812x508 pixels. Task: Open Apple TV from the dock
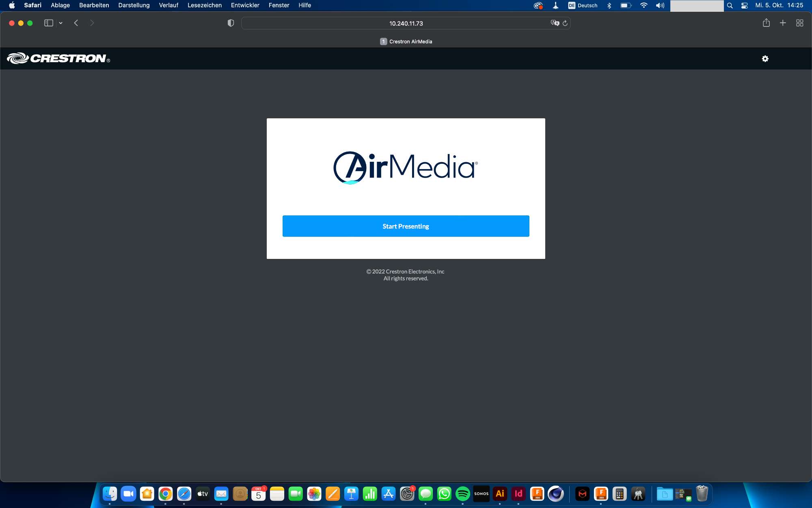pos(203,494)
